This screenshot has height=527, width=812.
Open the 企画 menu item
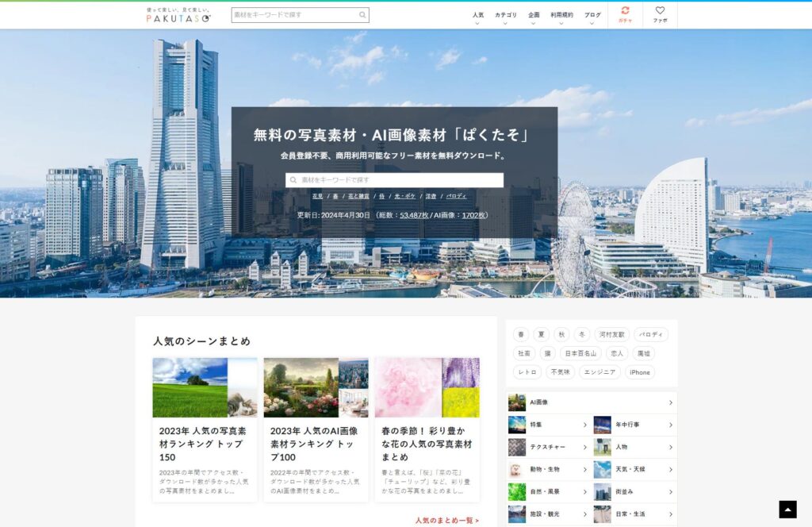click(x=534, y=17)
